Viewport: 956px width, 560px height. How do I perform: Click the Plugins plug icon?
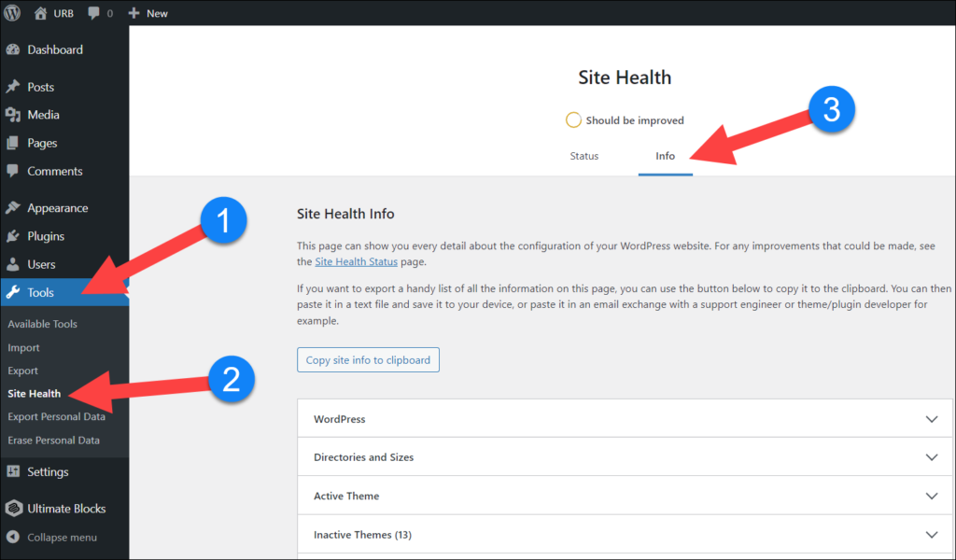tap(13, 236)
